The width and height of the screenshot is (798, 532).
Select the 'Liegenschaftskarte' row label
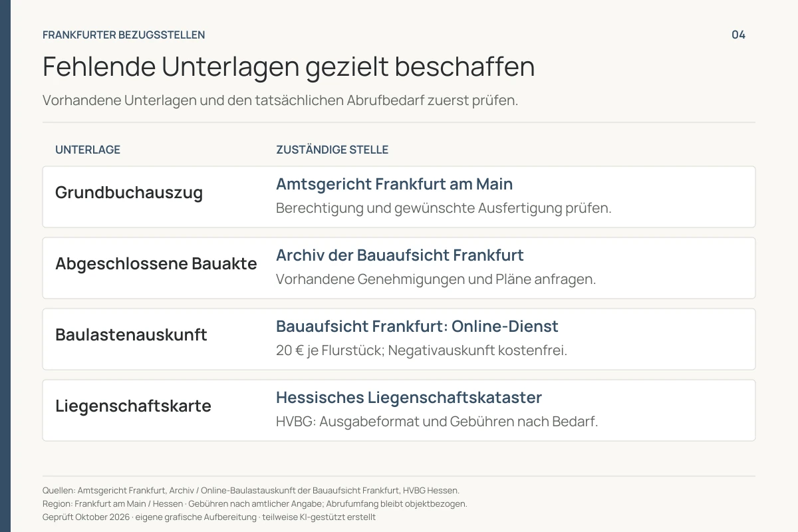[133, 406]
